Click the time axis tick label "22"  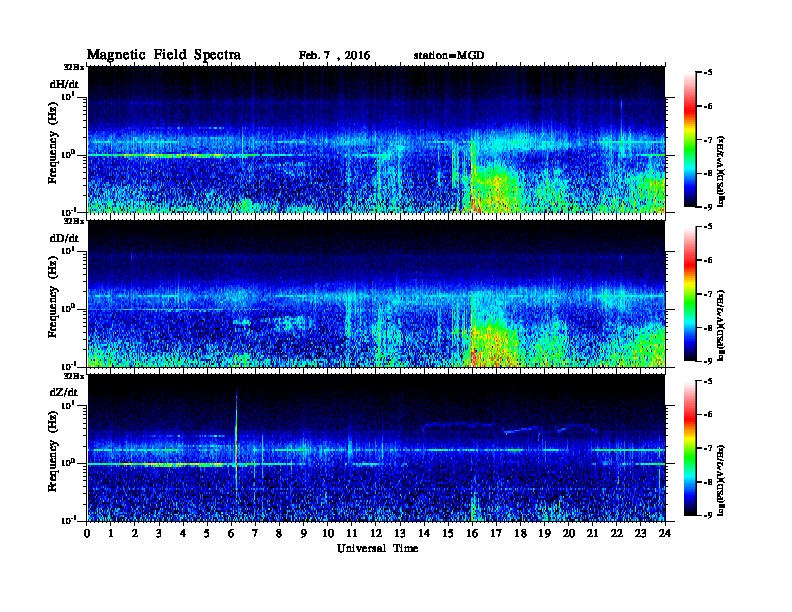617,534
